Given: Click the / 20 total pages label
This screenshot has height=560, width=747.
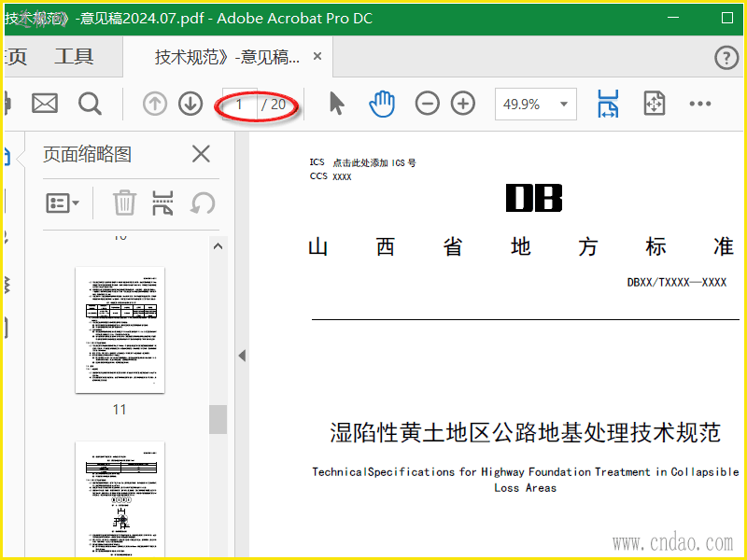Looking at the screenshot, I should coord(274,104).
